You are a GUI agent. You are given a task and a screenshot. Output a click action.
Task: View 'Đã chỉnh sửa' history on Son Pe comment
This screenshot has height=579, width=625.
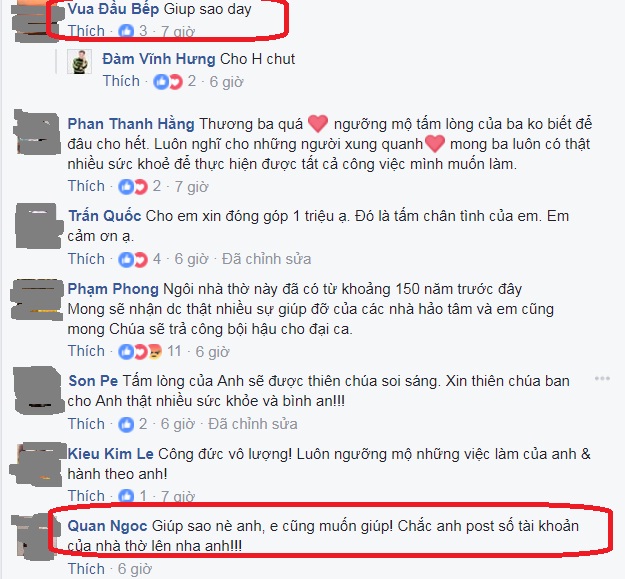[253, 424]
